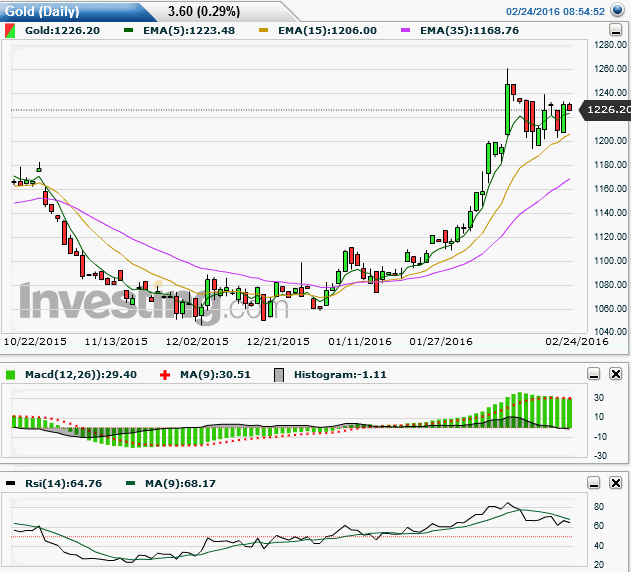Click the red cross MA(9) MACD legend icon
631x572 pixels.
pyautogui.click(x=165, y=375)
